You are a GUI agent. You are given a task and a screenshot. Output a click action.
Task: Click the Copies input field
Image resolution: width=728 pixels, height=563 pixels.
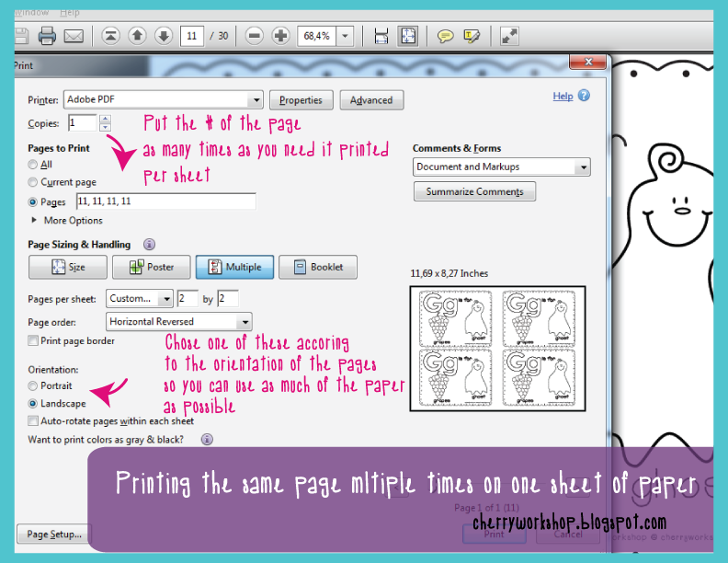pyautogui.click(x=82, y=123)
